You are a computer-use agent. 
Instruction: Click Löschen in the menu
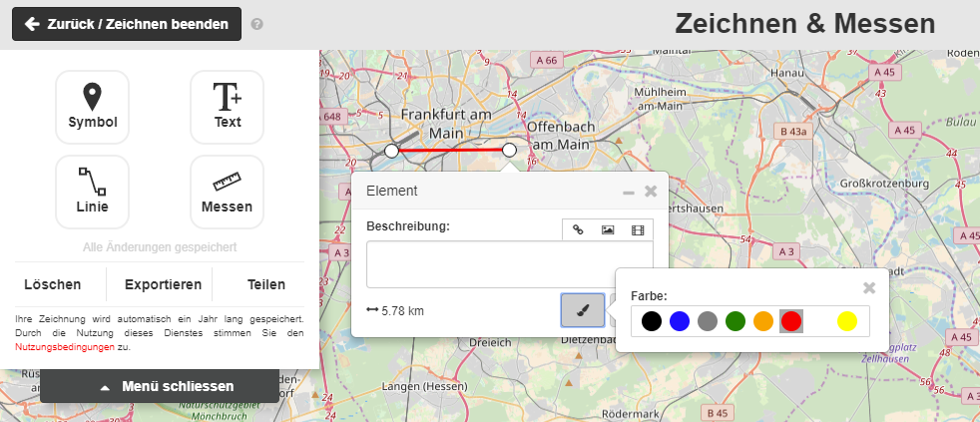(x=53, y=284)
